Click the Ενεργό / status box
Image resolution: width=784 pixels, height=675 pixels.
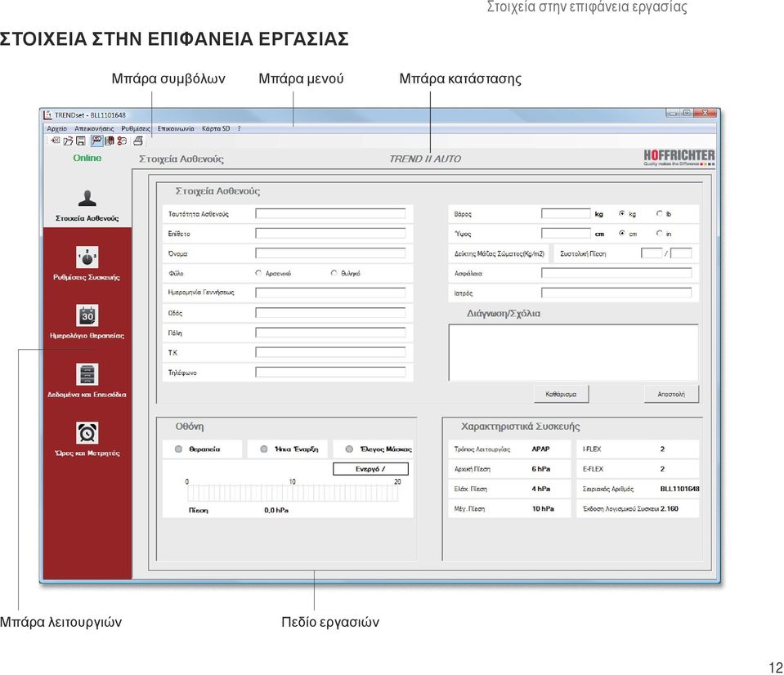click(x=370, y=468)
